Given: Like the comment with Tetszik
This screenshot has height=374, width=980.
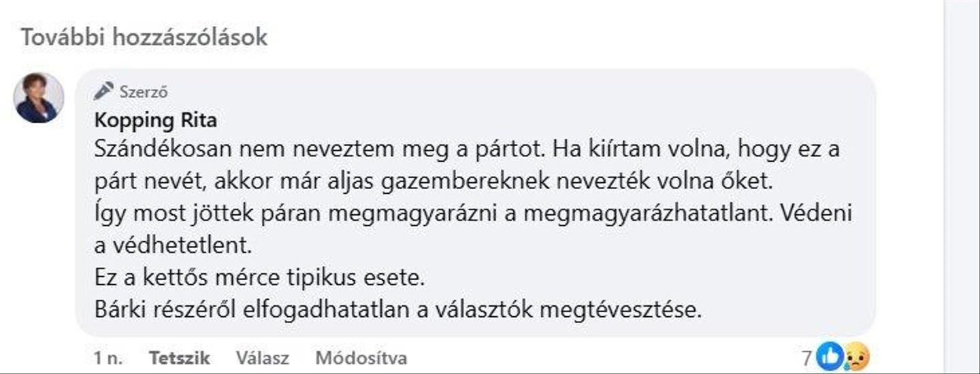Looking at the screenshot, I should [x=180, y=358].
